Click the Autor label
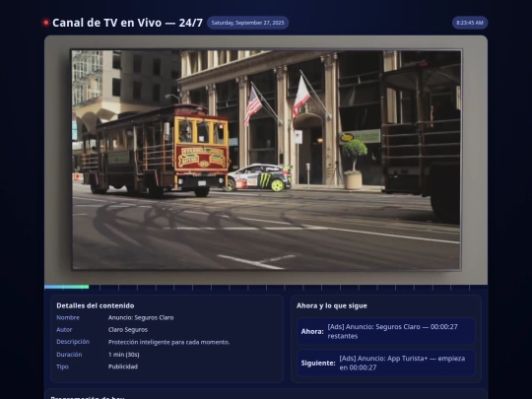Screen dimensions: 532x399 coord(64,330)
